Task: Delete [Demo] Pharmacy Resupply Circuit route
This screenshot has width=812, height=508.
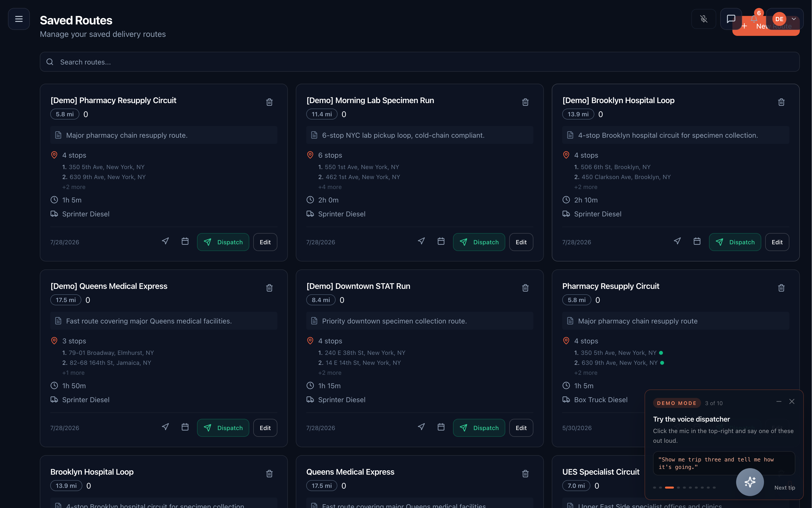Action: click(269, 102)
